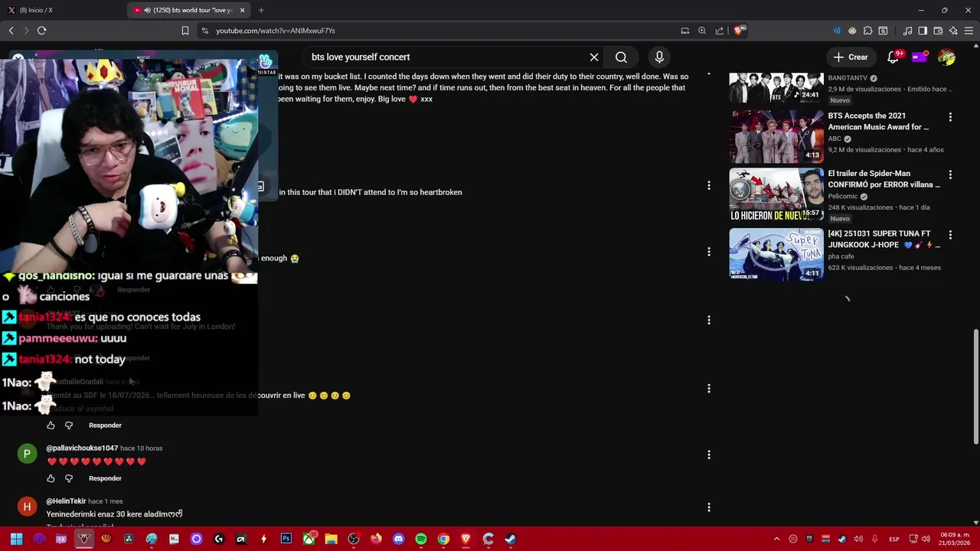Screen dimensions: 980x551
Task: Open Brave Shields lion icon
Action: [739, 31]
